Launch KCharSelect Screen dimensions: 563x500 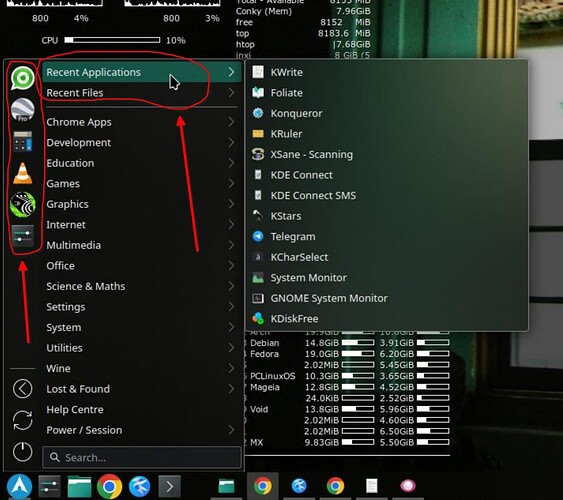click(386, 257)
